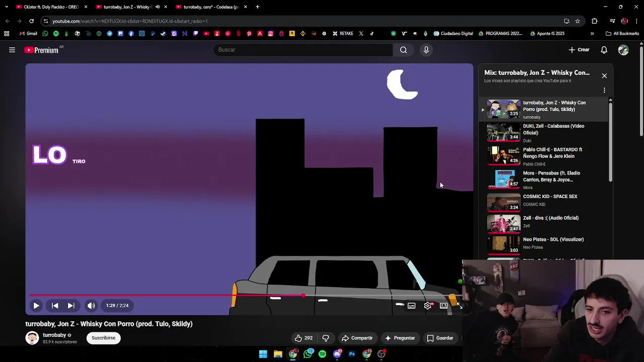The height and width of the screenshot is (362, 644).
Task: Enter fullscreen mode
Action: click(459, 306)
